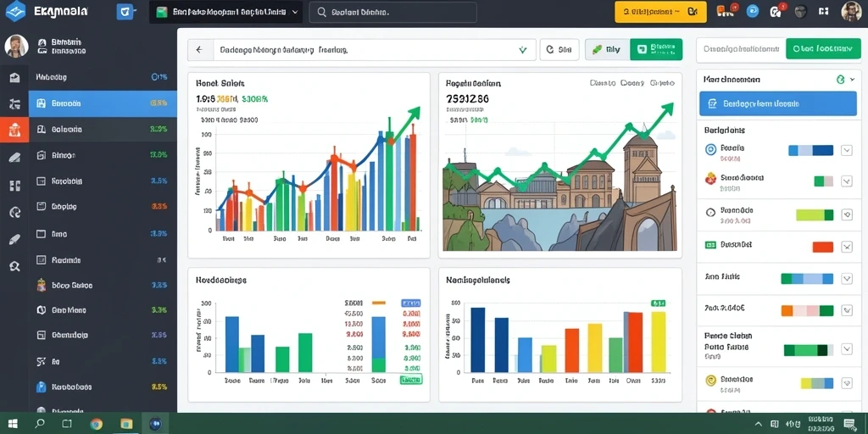The height and width of the screenshot is (434, 868).
Task: Click the green refresh icon in right panel header
Action: 840,80
